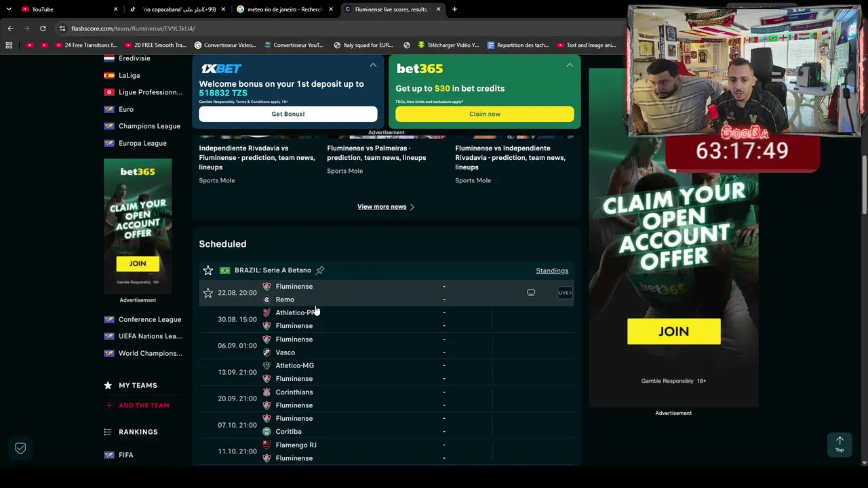
Task: Open Eredivisie in the sidebar
Action: [134, 58]
